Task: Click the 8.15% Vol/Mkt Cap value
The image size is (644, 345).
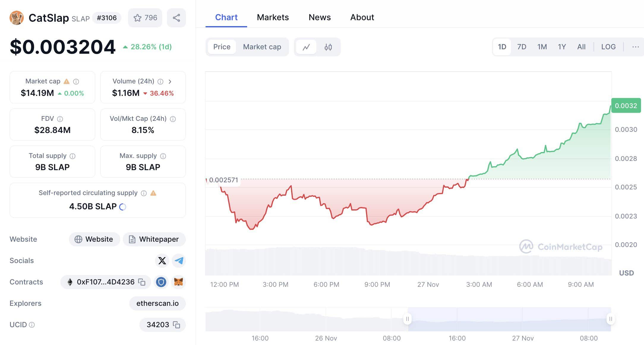Action: (x=143, y=130)
